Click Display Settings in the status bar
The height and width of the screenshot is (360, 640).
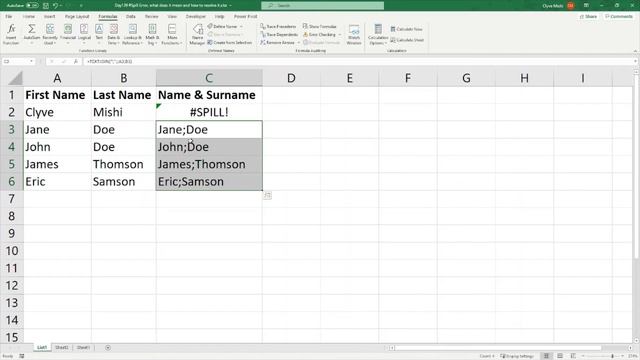(517, 356)
